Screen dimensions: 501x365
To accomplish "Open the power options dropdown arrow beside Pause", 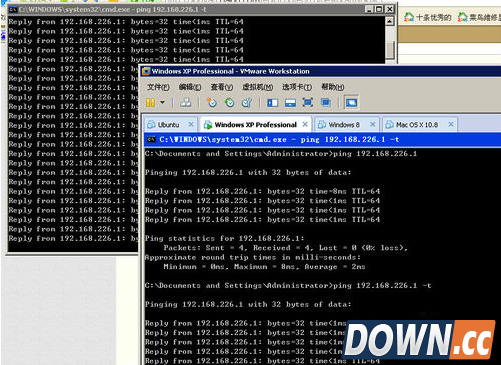I will coord(162,102).
